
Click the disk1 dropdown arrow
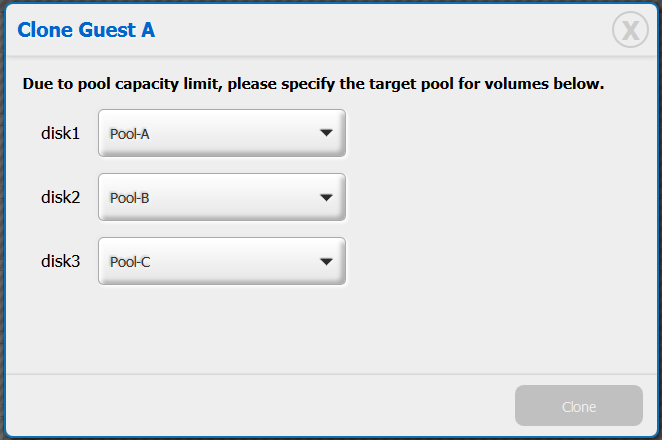pyautogui.click(x=325, y=133)
